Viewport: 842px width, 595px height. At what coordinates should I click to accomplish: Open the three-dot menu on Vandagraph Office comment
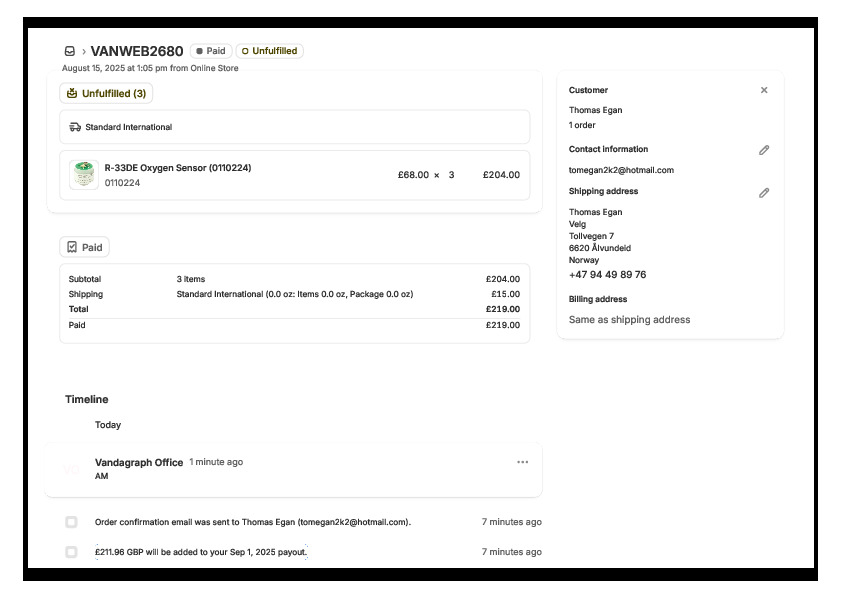coord(522,462)
